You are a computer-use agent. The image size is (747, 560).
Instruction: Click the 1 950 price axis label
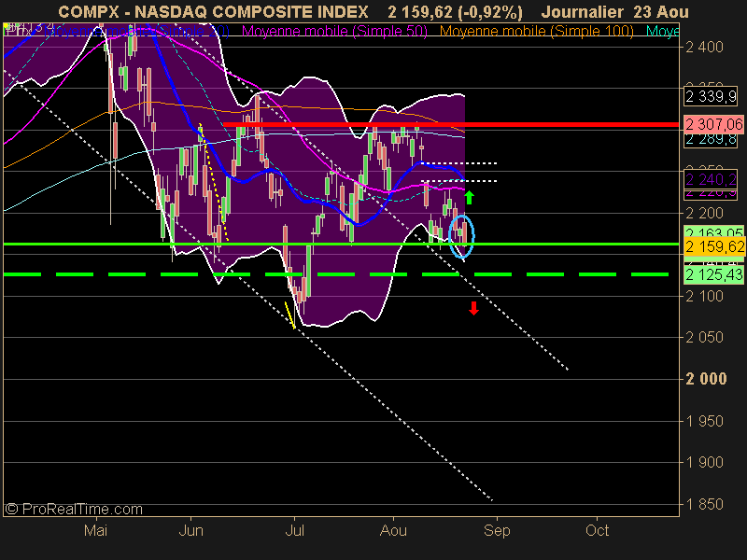coord(704,422)
